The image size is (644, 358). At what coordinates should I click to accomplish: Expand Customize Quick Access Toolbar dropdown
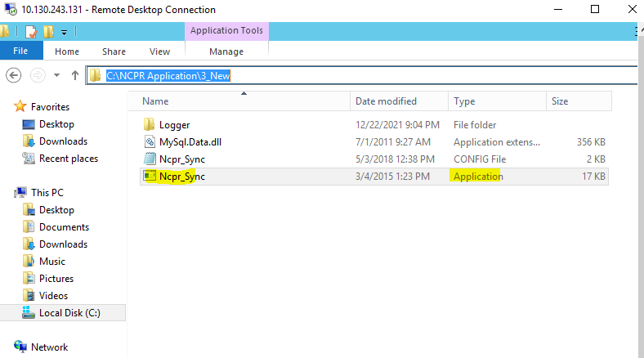[x=64, y=33]
